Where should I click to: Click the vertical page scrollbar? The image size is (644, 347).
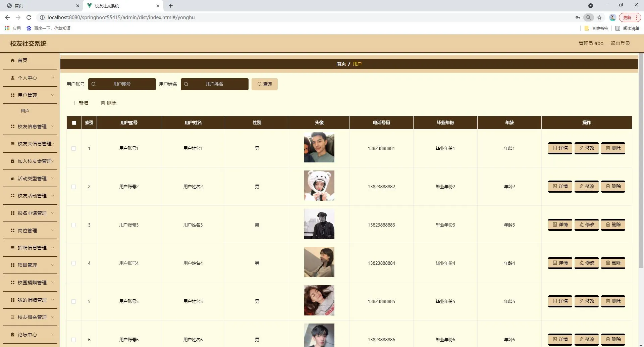(641, 158)
